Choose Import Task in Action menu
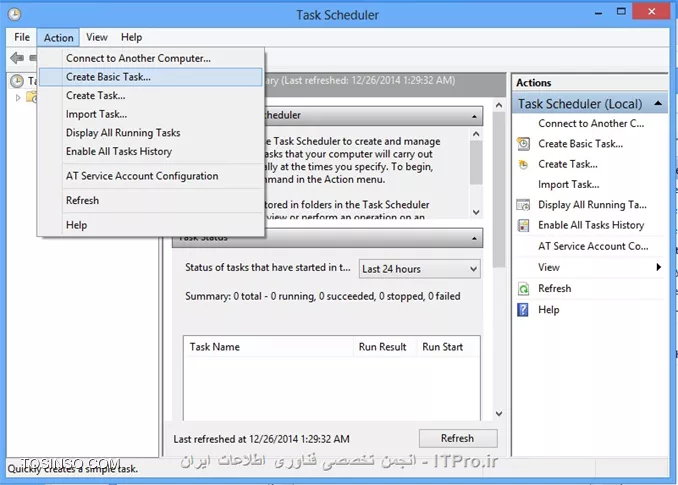This screenshot has width=678, height=485. (150, 114)
